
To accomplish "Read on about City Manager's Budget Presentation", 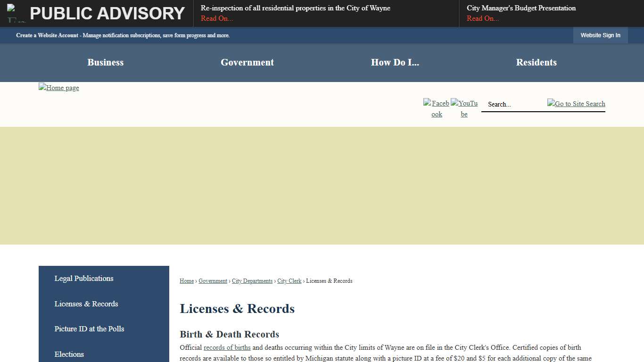I will tap(483, 18).
